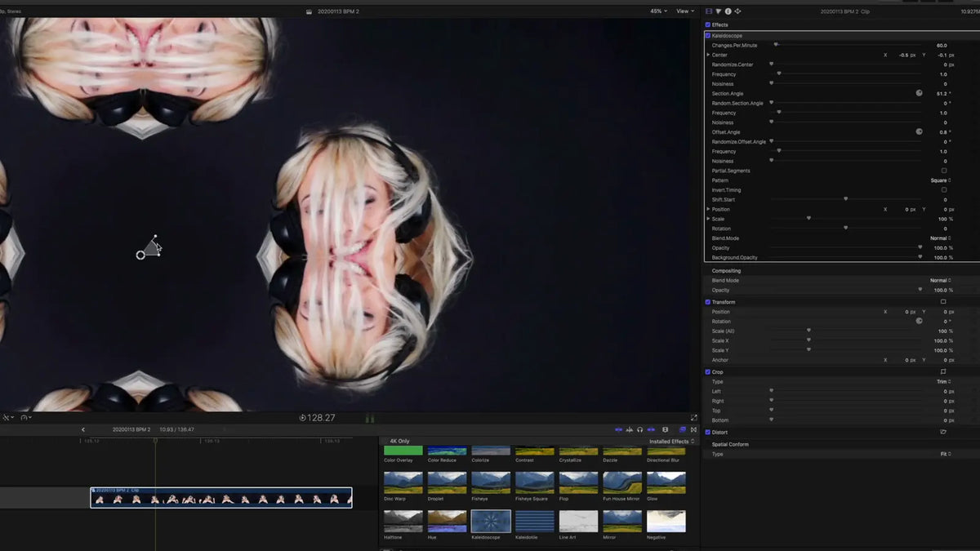
Task: Click the Section Angle value 51.2
Action: (942, 94)
